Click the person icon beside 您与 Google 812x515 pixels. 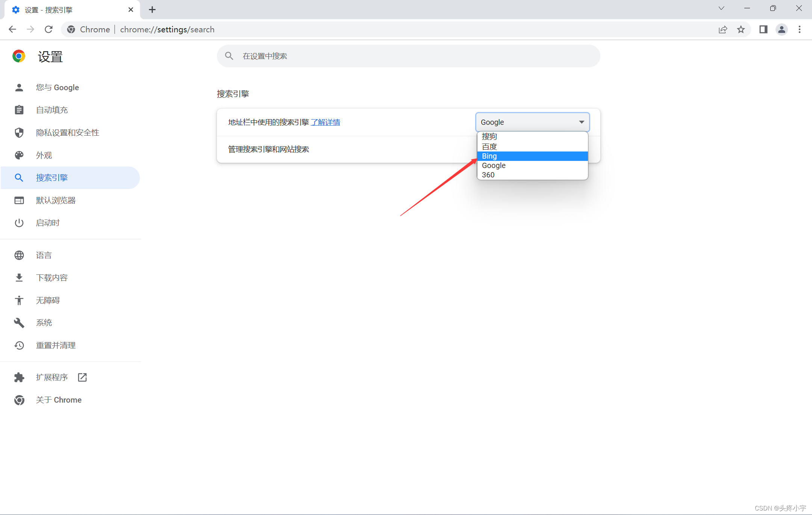19,88
